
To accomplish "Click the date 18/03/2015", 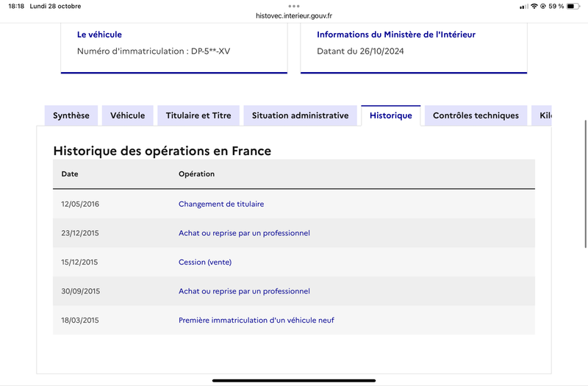I will click(80, 321).
